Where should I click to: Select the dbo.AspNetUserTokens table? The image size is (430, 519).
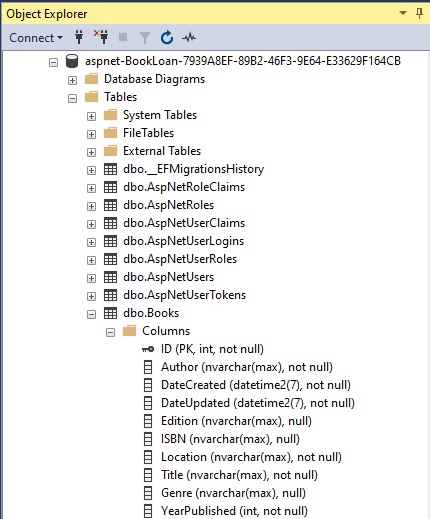point(184,295)
